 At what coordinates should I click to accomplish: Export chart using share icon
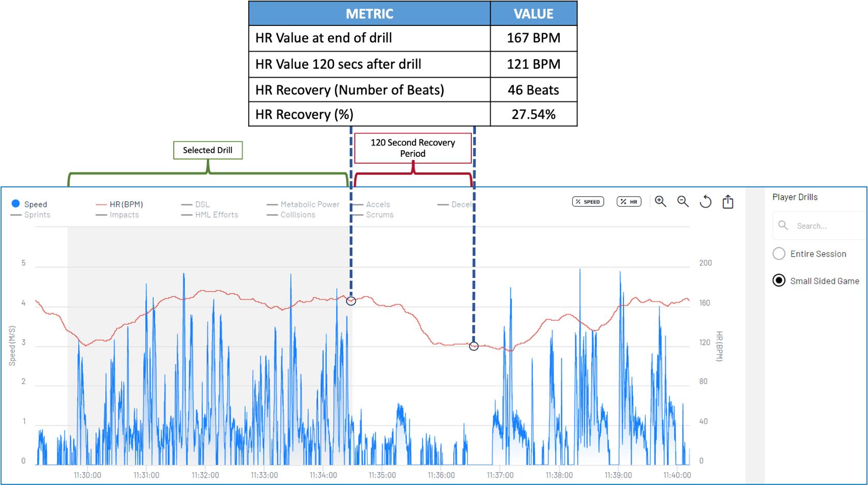point(728,201)
